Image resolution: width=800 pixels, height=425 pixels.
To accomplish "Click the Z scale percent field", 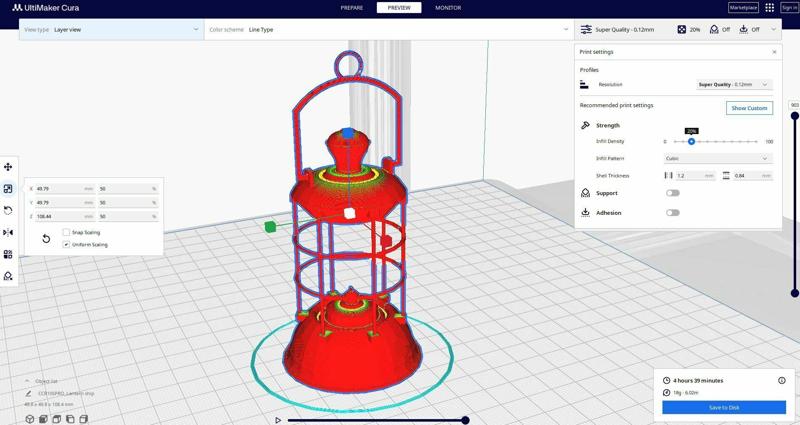I will click(x=128, y=216).
